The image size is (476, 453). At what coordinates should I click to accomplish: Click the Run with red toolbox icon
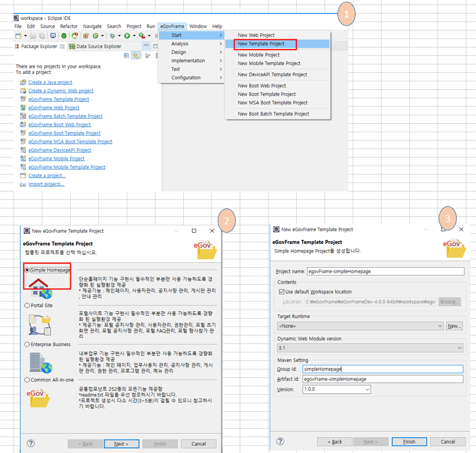click(x=141, y=36)
